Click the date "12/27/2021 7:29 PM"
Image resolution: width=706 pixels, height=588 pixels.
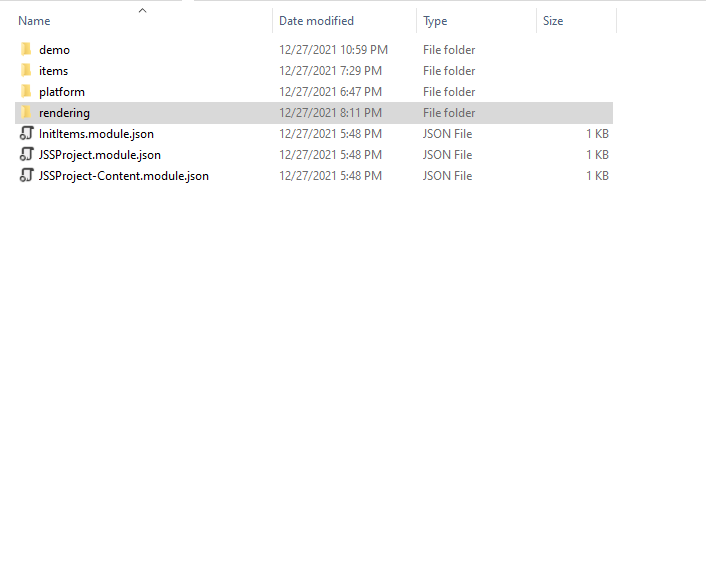330,71
